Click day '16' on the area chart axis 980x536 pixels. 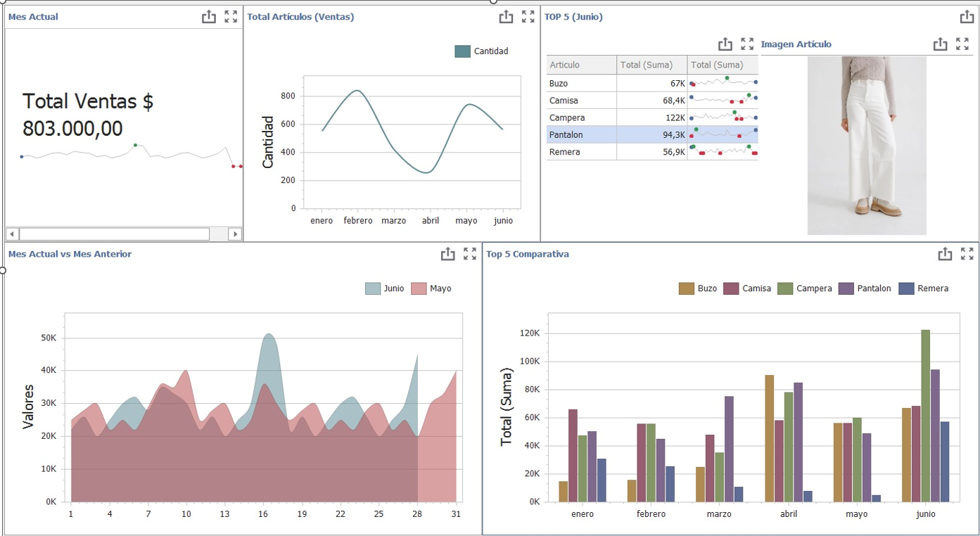[263, 514]
